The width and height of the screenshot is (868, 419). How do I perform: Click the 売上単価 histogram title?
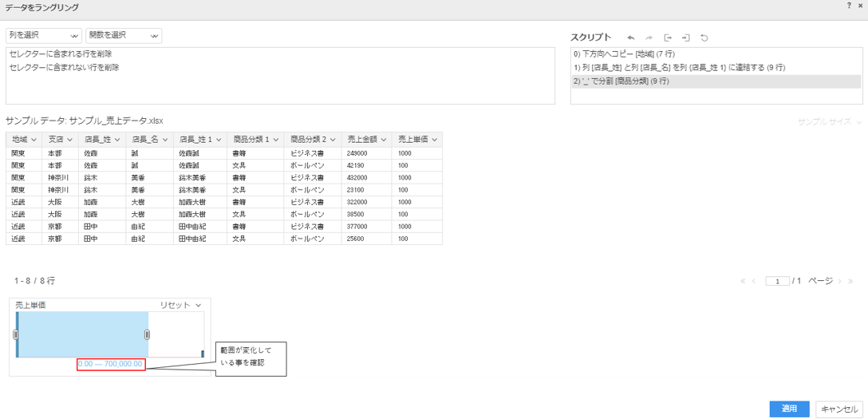coord(30,305)
